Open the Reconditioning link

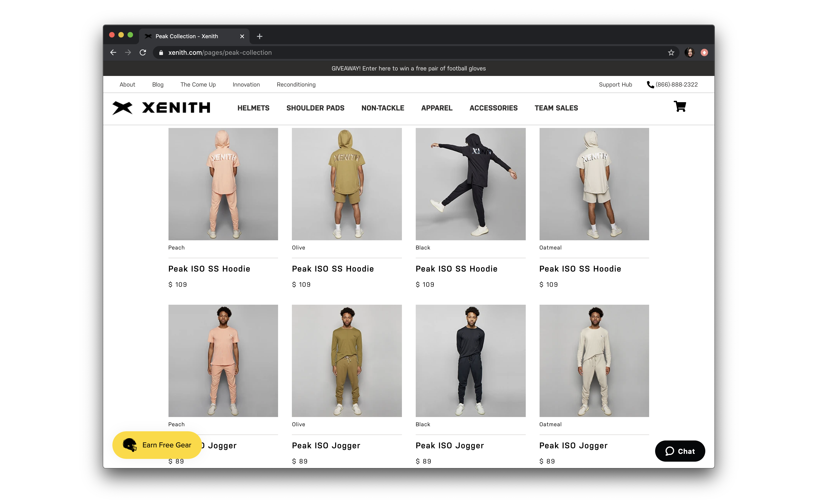pos(296,85)
